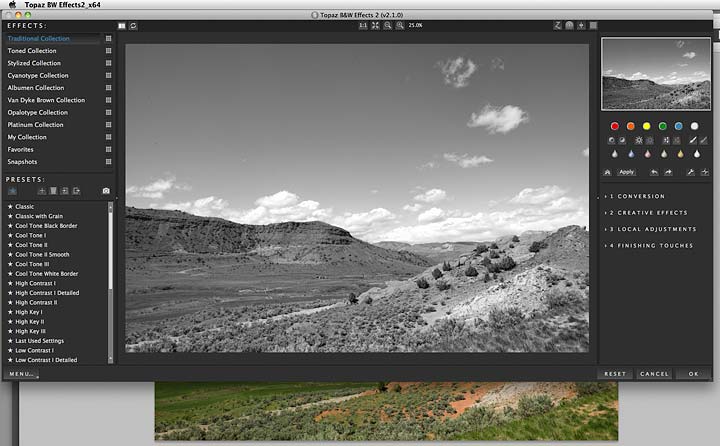Click the export preset icon
720x446 pixels.
point(76,191)
